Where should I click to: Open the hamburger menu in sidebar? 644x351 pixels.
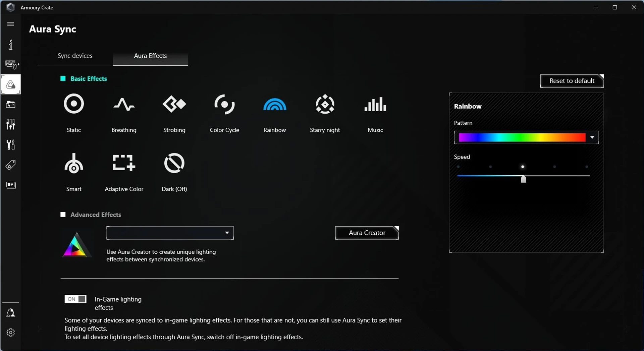click(11, 24)
